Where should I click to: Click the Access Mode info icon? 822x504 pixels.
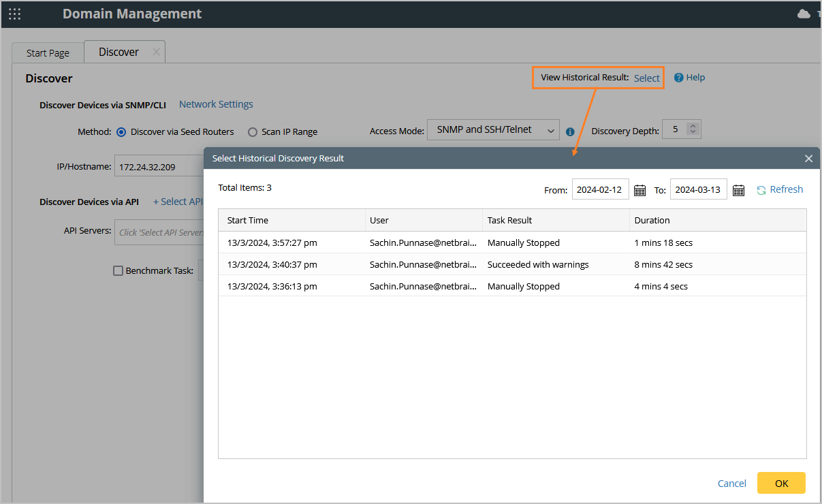coord(570,132)
